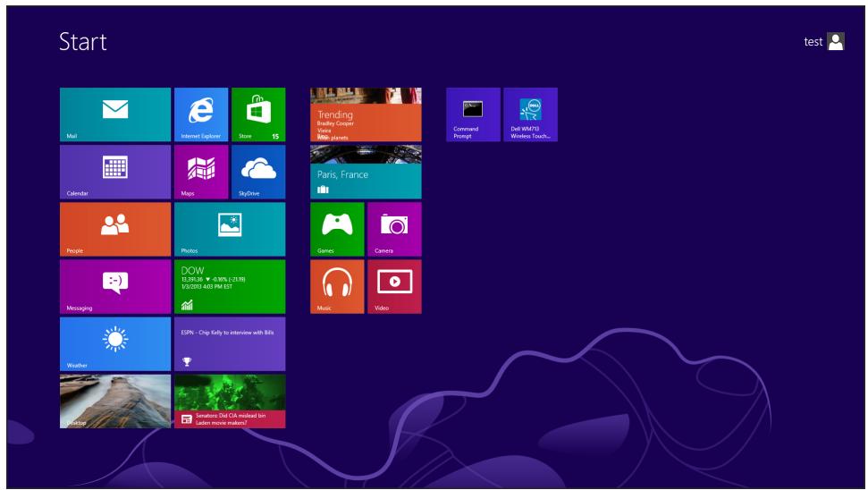Open the ESPN sports tile

230,344
